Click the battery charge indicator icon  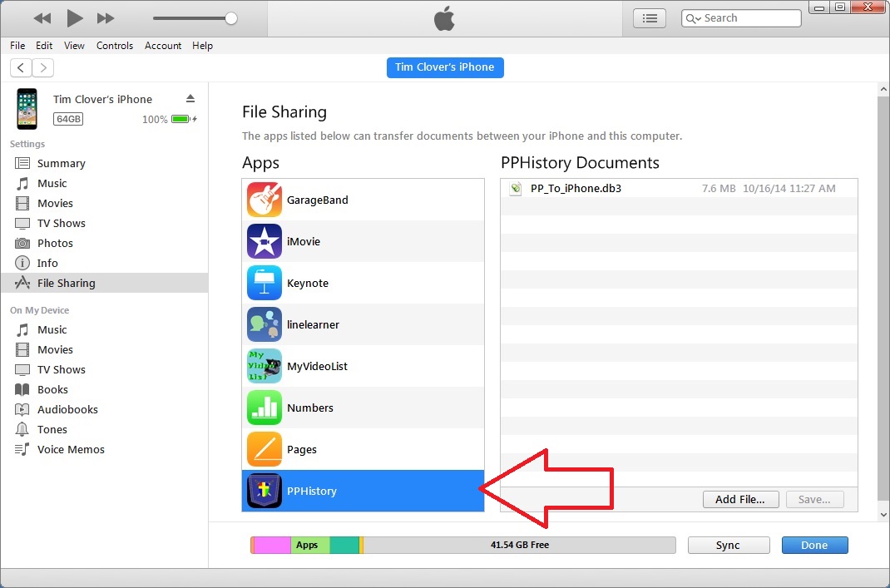click(180, 119)
